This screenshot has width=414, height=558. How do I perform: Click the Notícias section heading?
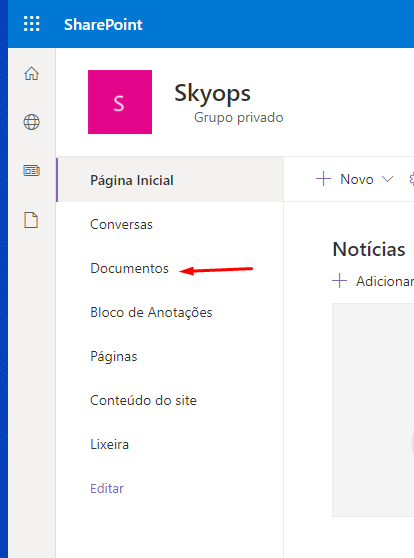369,249
